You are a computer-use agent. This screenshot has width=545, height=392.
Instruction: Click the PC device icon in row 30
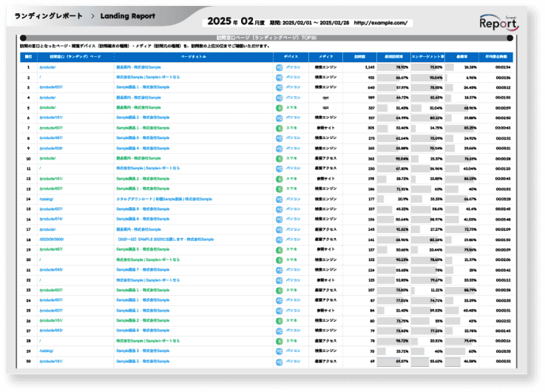coord(279,362)
